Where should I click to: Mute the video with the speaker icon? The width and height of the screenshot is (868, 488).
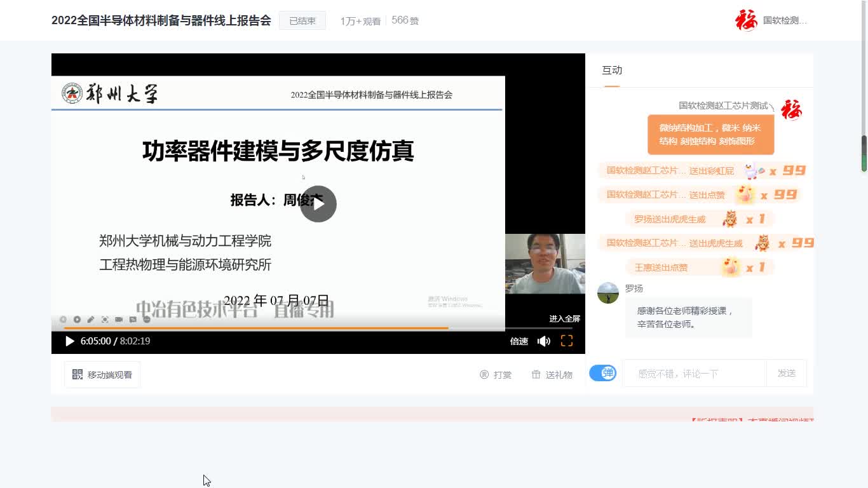[544, 341]
